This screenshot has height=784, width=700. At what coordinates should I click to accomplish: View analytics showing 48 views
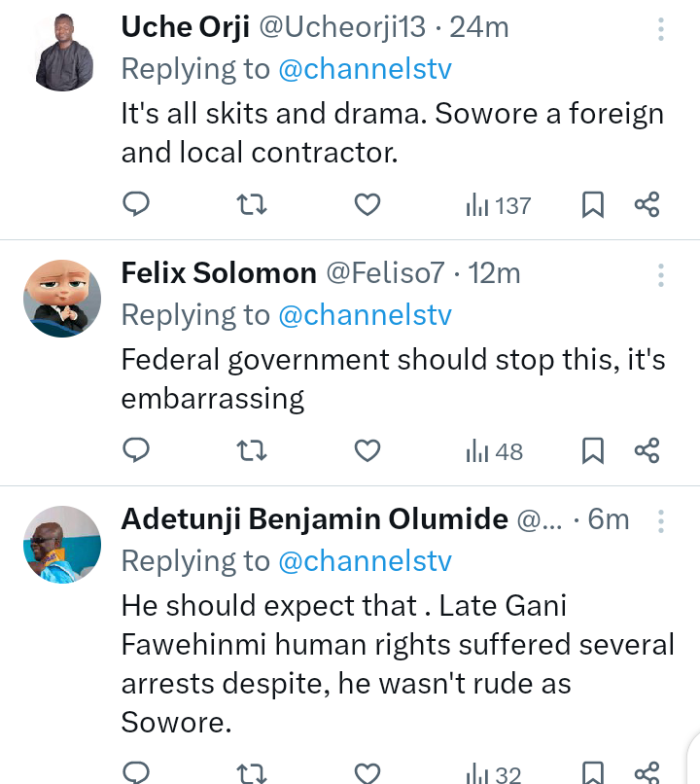coord(495,451)
